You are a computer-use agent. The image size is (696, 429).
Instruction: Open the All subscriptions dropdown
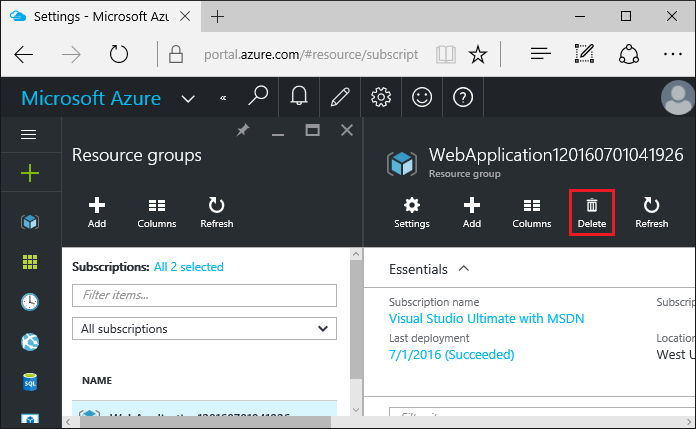point(204,328)
